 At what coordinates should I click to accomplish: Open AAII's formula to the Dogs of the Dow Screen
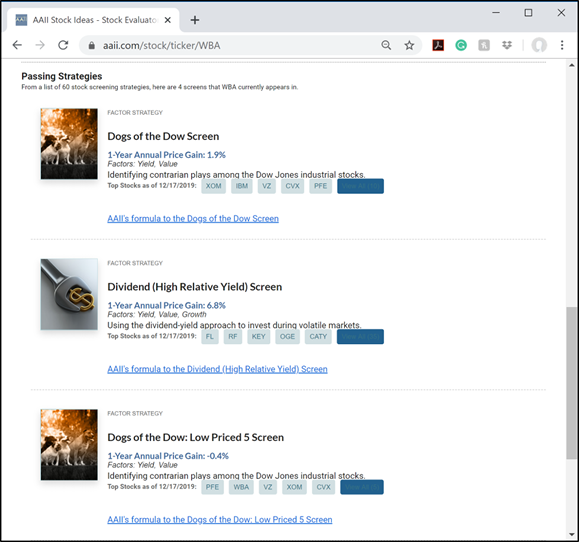coord(193,219)
